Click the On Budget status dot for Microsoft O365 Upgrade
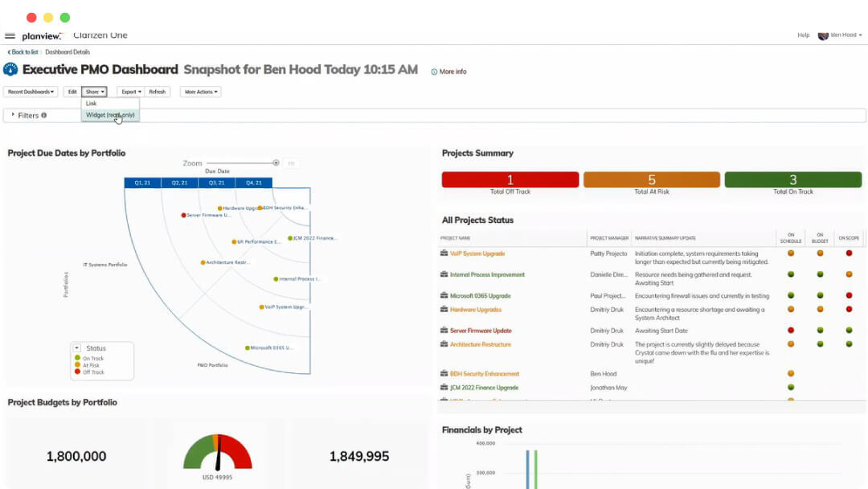Screen dimensions: 868x489 pos(819,295)
